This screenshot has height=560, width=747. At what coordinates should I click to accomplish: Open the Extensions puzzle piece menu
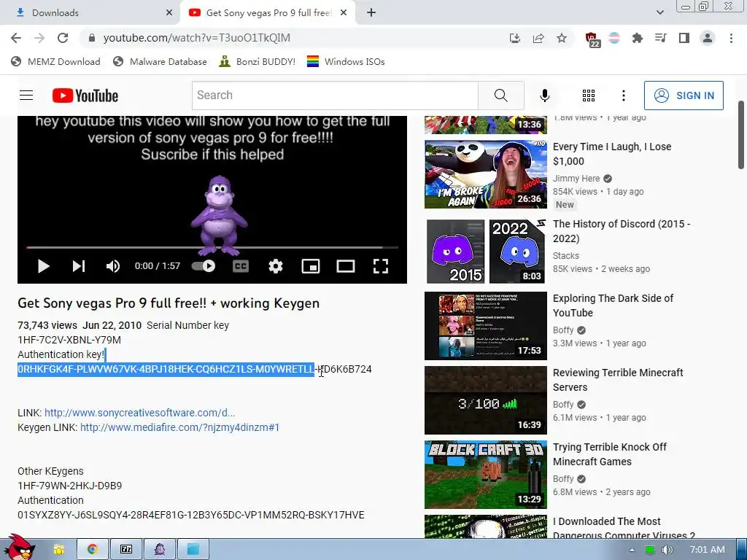(x=638, y=38)
